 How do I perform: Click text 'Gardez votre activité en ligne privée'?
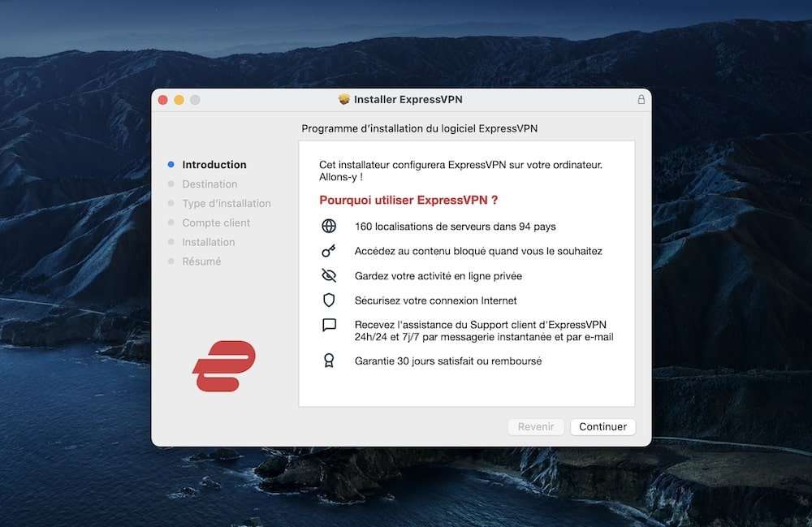438,276
